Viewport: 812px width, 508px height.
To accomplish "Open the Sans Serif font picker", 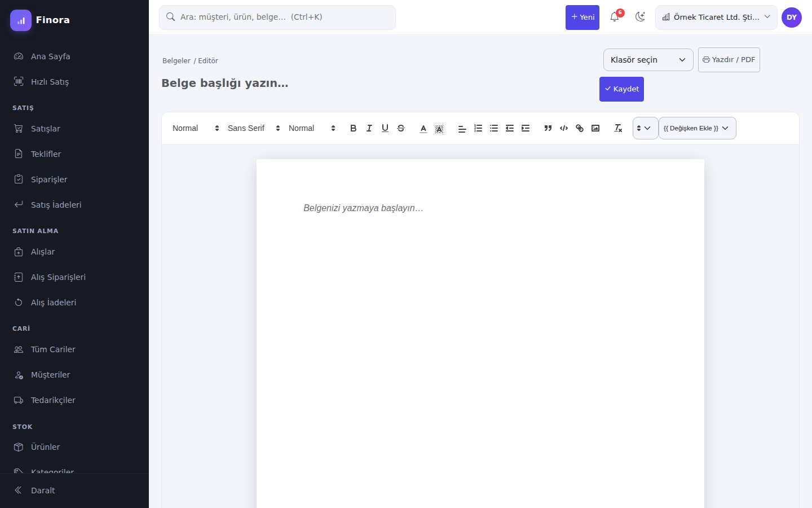I will [254, 128].
